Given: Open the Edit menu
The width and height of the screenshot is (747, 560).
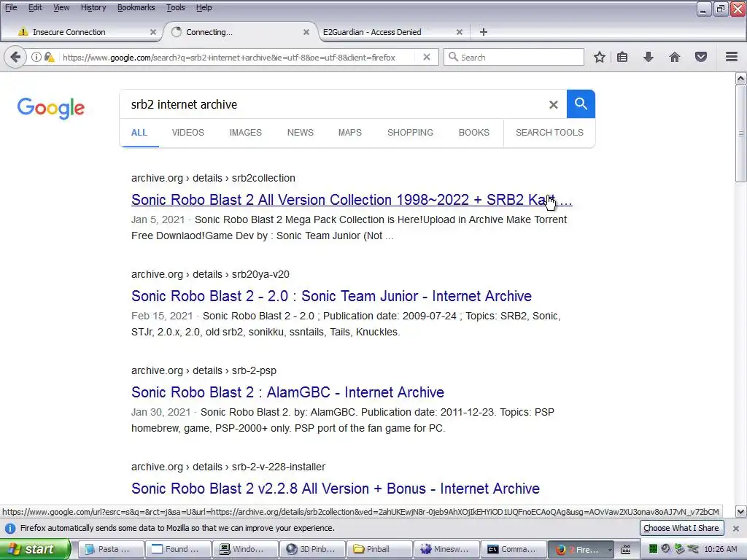Looking at the screenshot, I should click(35, 7).
